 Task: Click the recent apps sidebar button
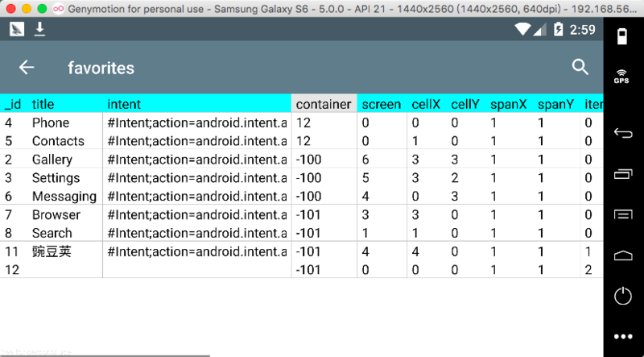(623, 174)
